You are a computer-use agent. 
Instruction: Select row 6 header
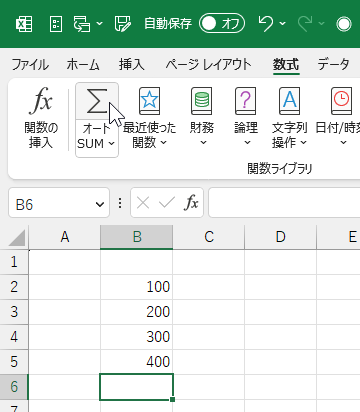point(14,387)
